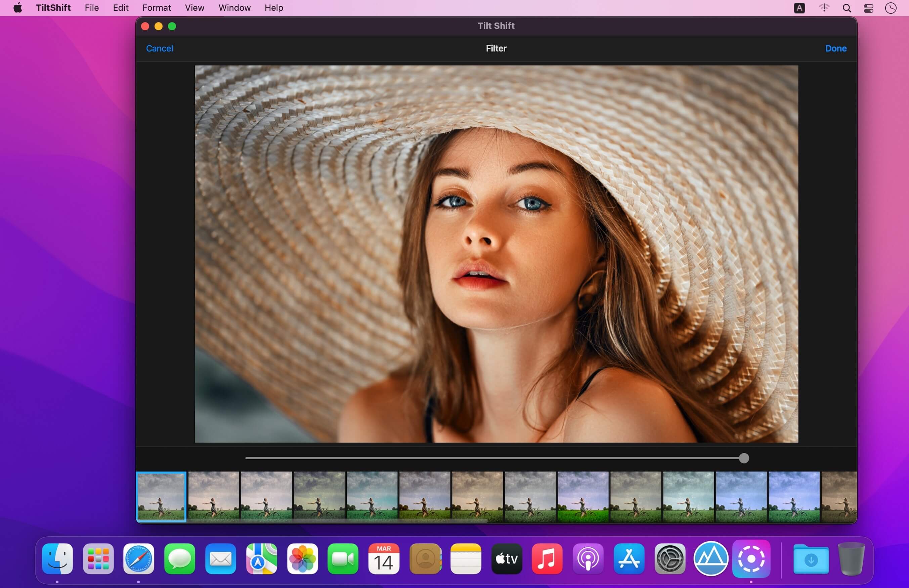Image resolution: width=909 pixels, height=588 pixels.
Task: Open Launchpad in the dock
Action: click(x=98, y=558)
